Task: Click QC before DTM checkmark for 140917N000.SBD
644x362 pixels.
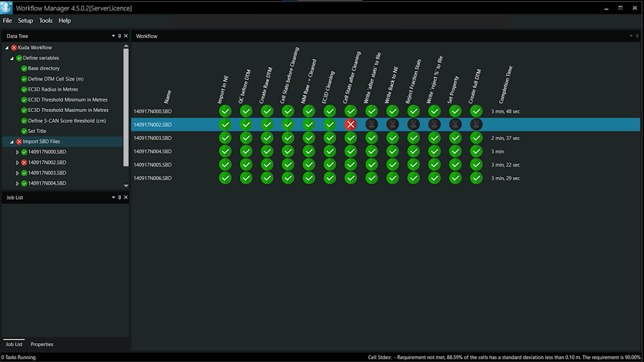Action: pyautogui.click(x=246, y=111)
